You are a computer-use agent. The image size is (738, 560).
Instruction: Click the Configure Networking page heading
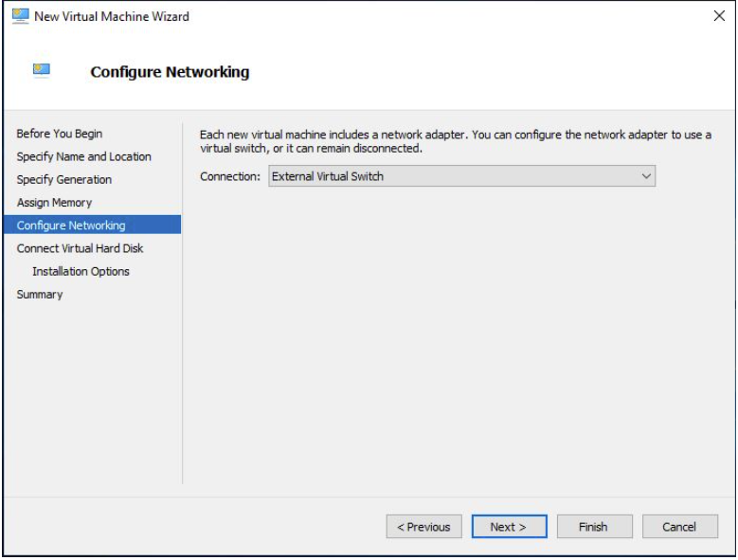pos(170,72)
